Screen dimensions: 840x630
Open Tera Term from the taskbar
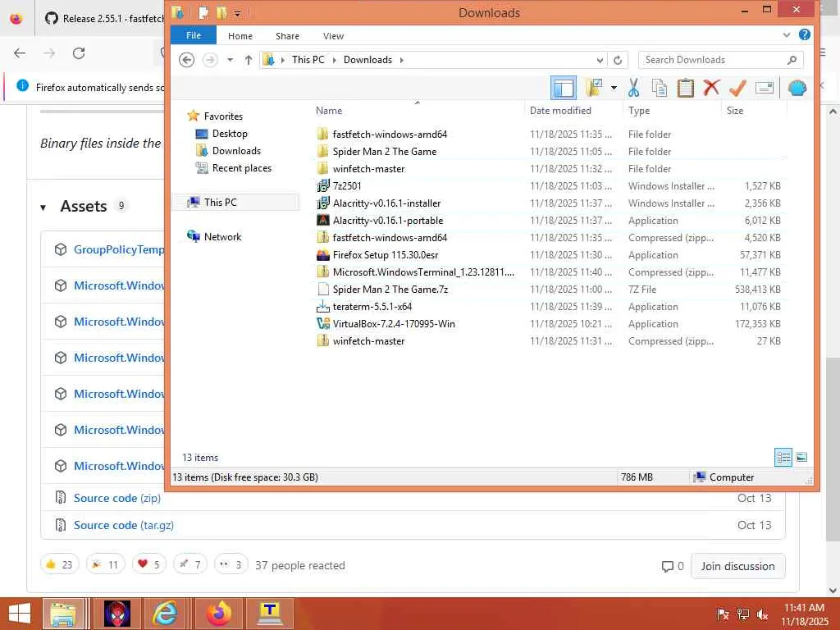(x=269, y=614)
